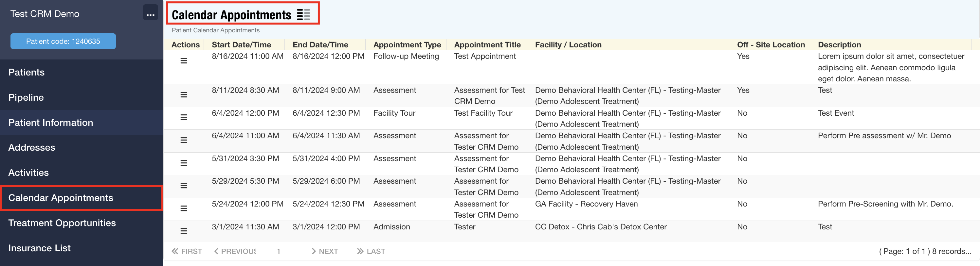Open actions menu for 3/1/2024 Admission
The width and height of the screenshot is (980, 266).
click(x=184, y=231)
